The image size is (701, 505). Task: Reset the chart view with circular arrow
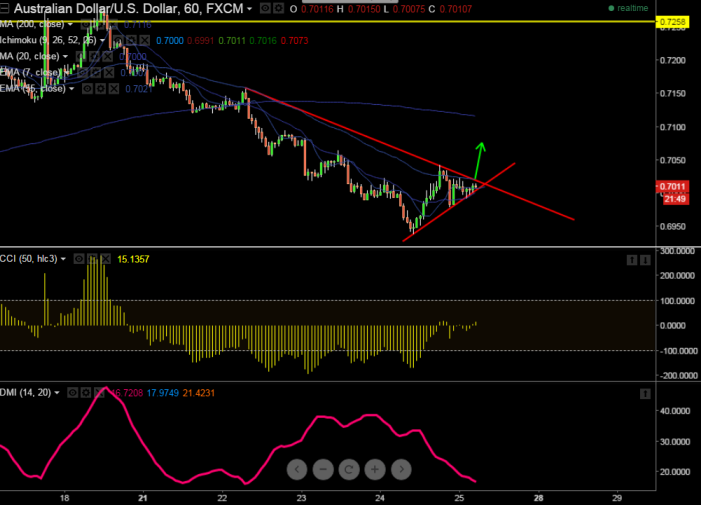349,469
